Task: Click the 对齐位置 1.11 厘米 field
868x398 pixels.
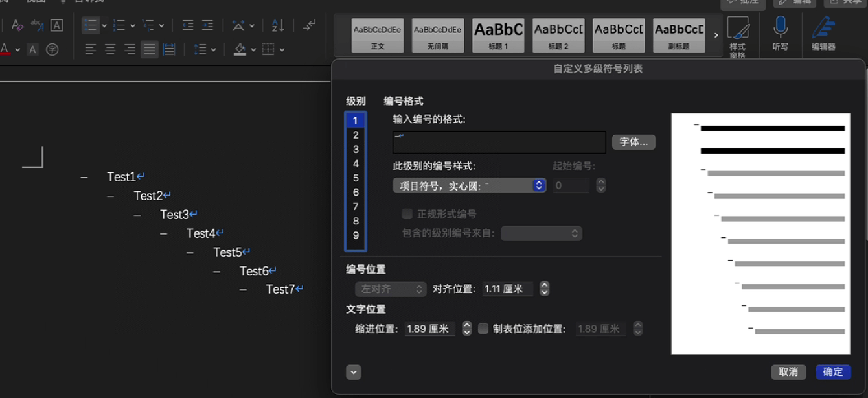Action: (x=508, y=289)
